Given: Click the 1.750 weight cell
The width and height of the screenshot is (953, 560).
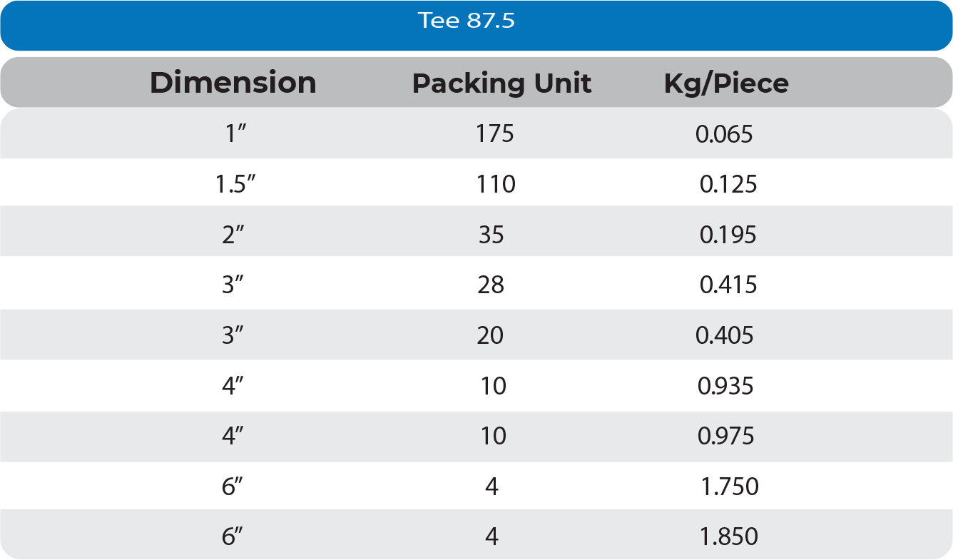Looking at the screenshot, I should pyautogui.click(x=730, y=487).
